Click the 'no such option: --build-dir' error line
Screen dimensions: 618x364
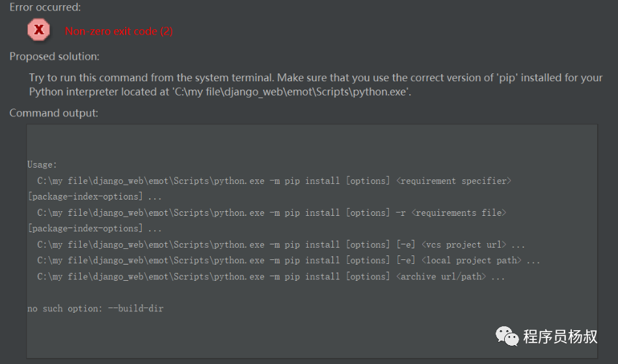95,308
